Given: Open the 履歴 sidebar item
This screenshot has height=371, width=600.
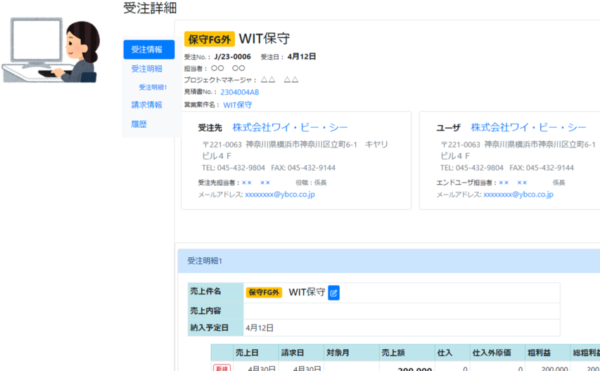Looking at the screenshot, I should [x=139, y=124].
